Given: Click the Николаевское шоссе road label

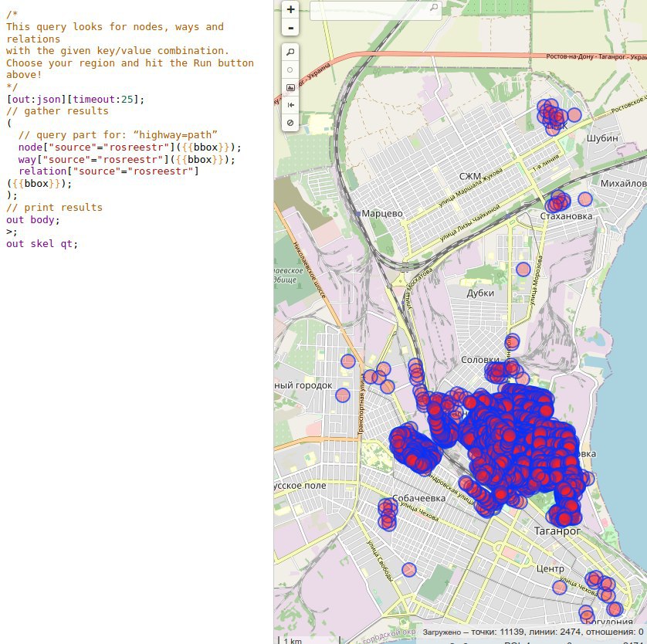Looking at the screenshot, I should (309, 269).
